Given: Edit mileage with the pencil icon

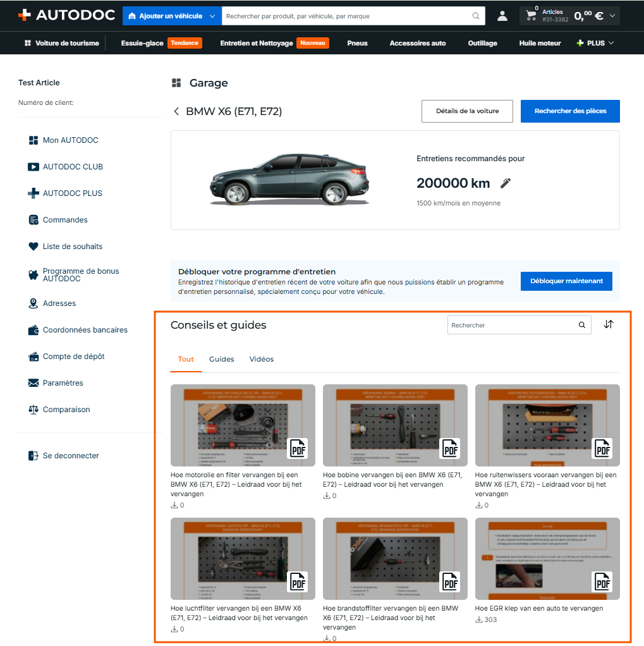Looking at the screenshot, I should (506, 183).
